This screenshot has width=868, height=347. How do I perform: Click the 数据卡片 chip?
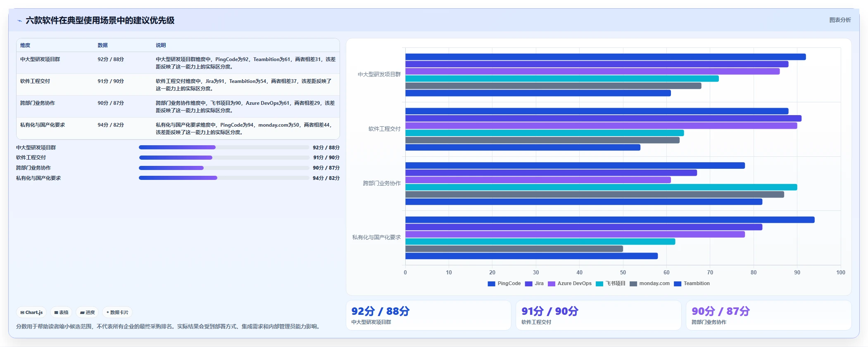click(117, 312)
